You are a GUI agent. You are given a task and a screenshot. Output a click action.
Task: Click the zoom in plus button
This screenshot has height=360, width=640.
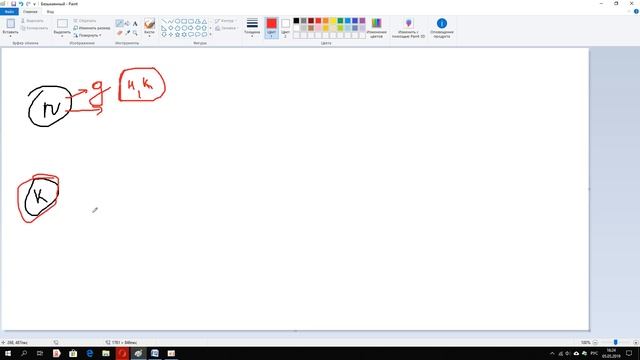(x=636, y=342)
